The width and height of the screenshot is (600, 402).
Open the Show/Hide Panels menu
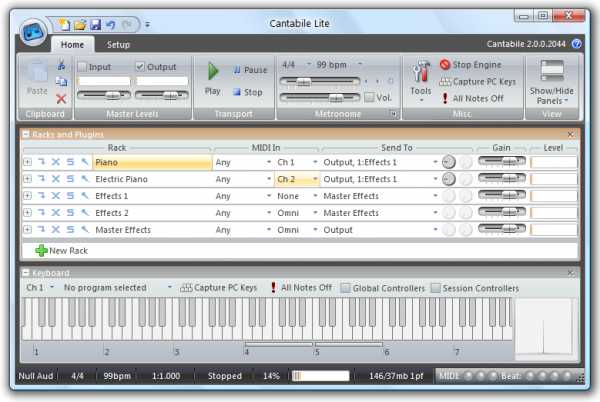[551, 82]
